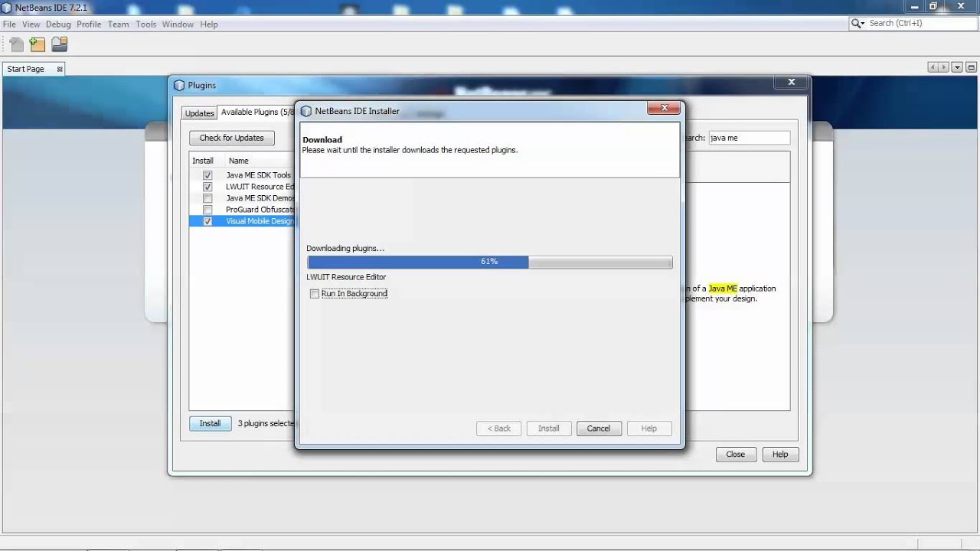Screen dimensions: 980x551
Task: Uncheck LWUIT Resource Editor plugin checkbox
Action: 207,187
